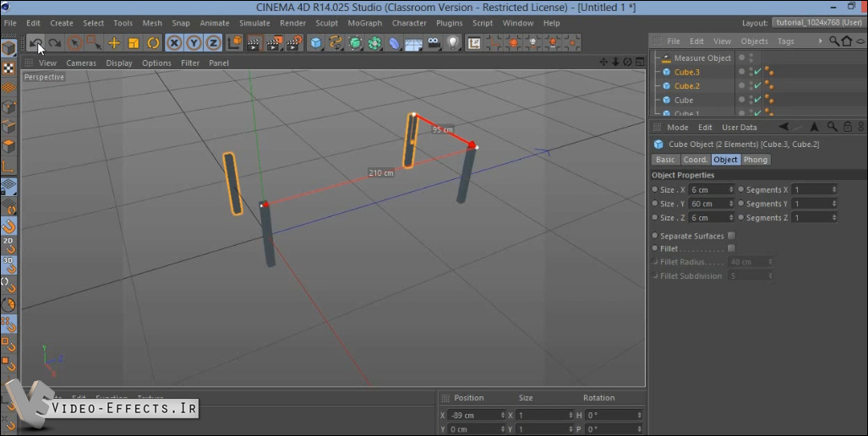Open the Simulate menu

[x=254, y=23]
